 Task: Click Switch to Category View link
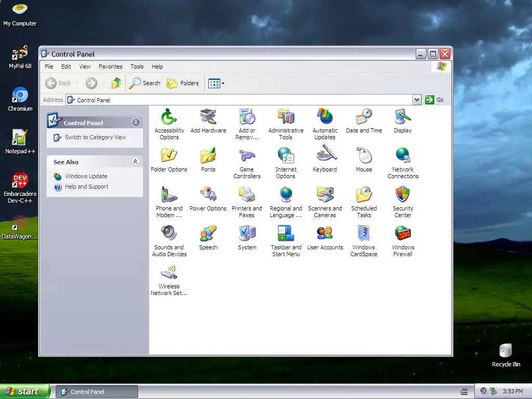(96, 137)
